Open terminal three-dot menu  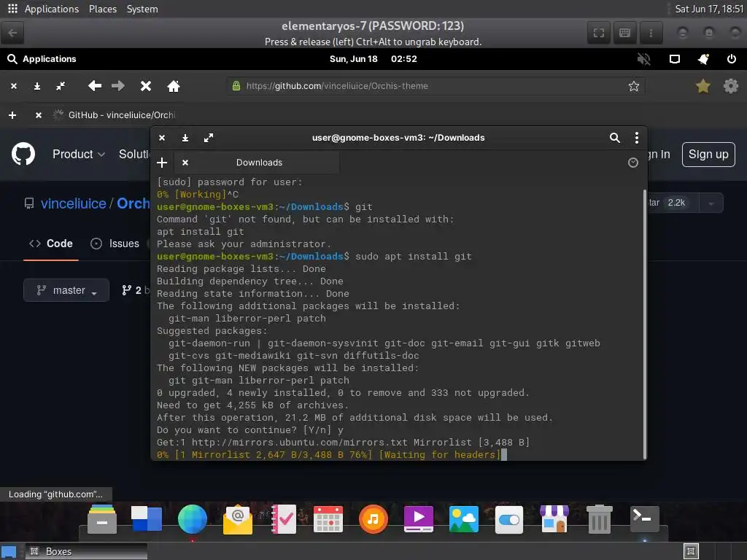tap(636, 138)
